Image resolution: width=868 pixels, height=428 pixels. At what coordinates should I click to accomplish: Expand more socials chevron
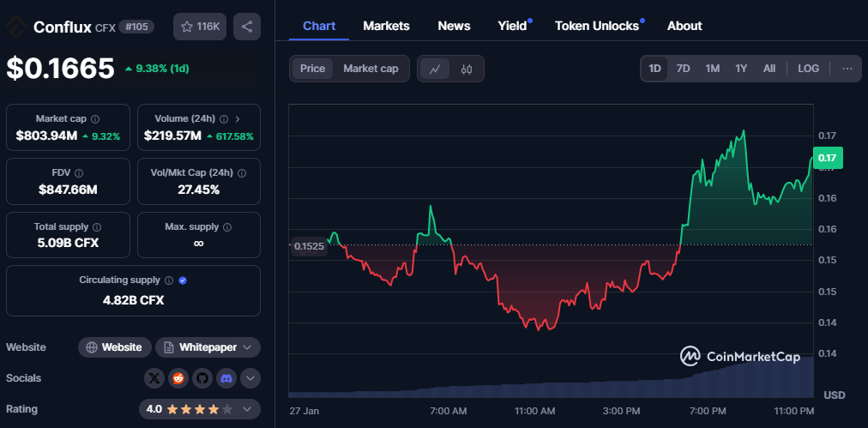pos(250,379)
